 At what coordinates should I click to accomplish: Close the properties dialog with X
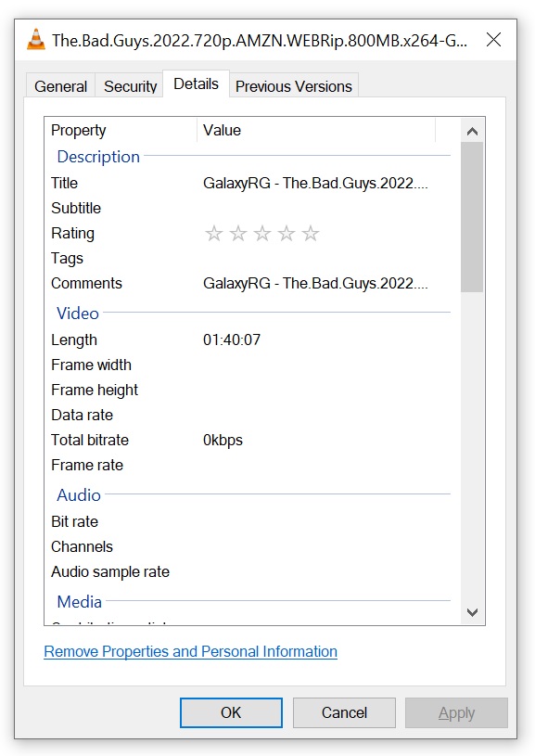click(493, 40)
